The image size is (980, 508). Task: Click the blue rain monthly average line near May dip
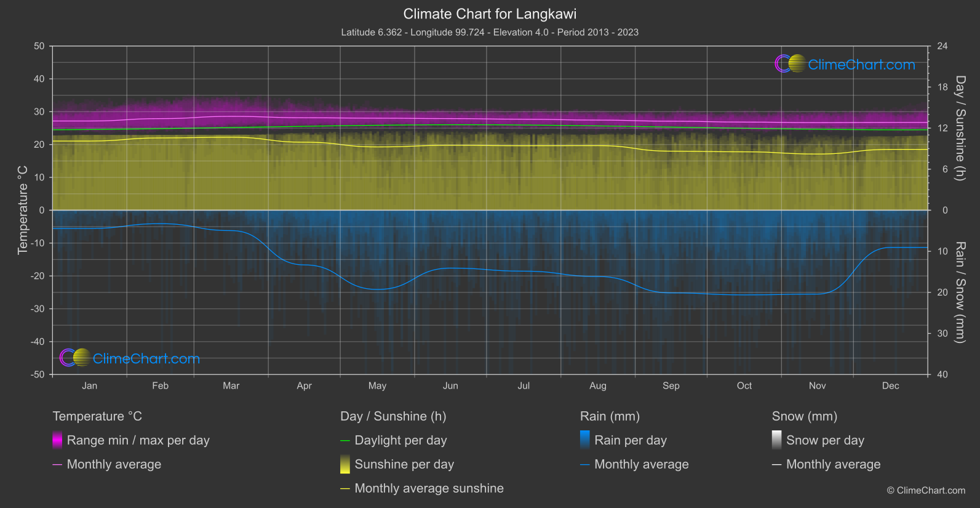click(x=377, y=289)
